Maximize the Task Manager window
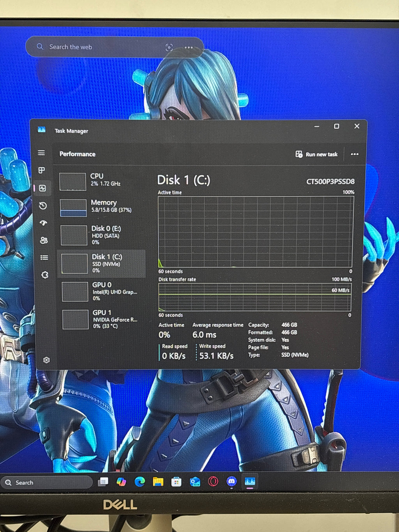 coord(337,126)
